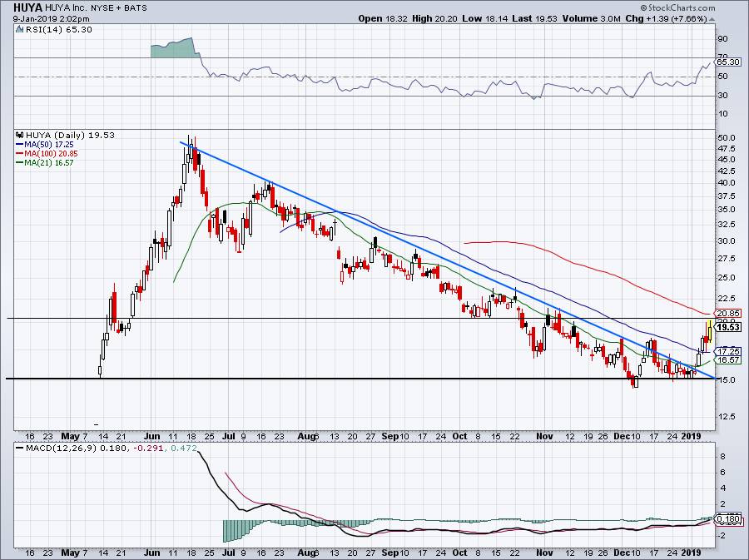Image resolution: width=749 pixels, height=560 pixels.
Task: Click the 12.5 price axis label
Action: click(726, 417)
